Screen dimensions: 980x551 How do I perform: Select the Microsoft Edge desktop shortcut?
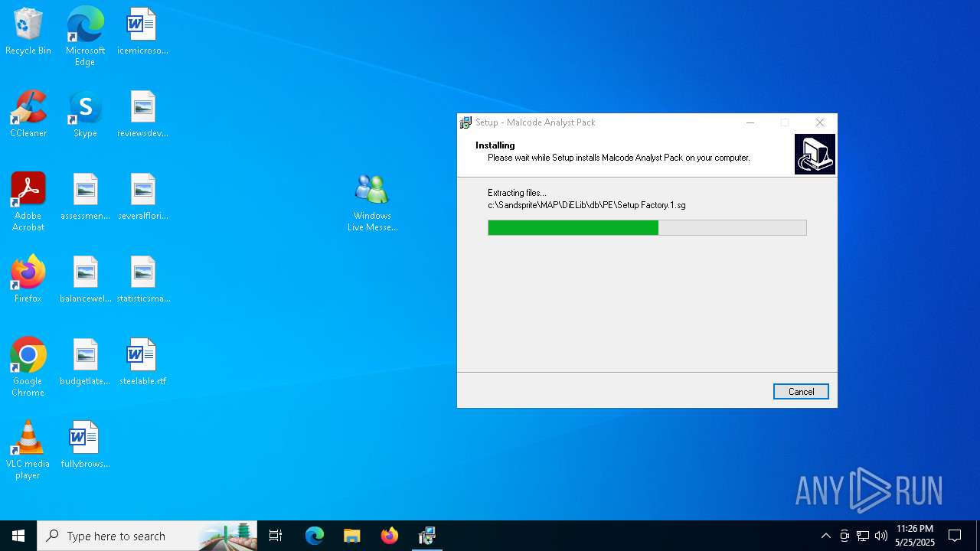tap(85, 37)
